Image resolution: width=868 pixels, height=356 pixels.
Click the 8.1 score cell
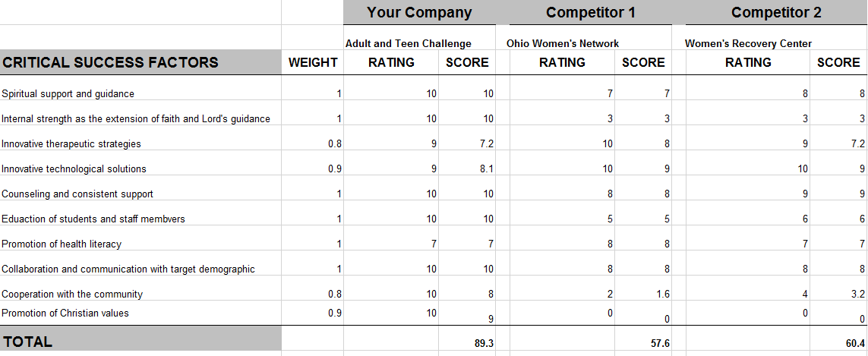(x=487, y=169)
